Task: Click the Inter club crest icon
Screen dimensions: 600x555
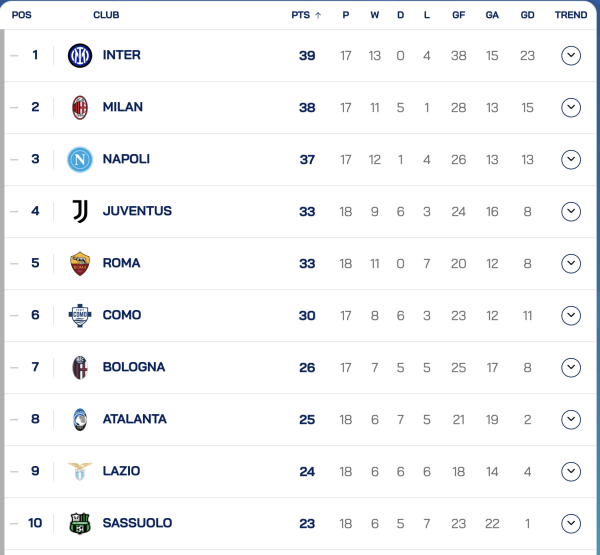Action: point(80,56)
